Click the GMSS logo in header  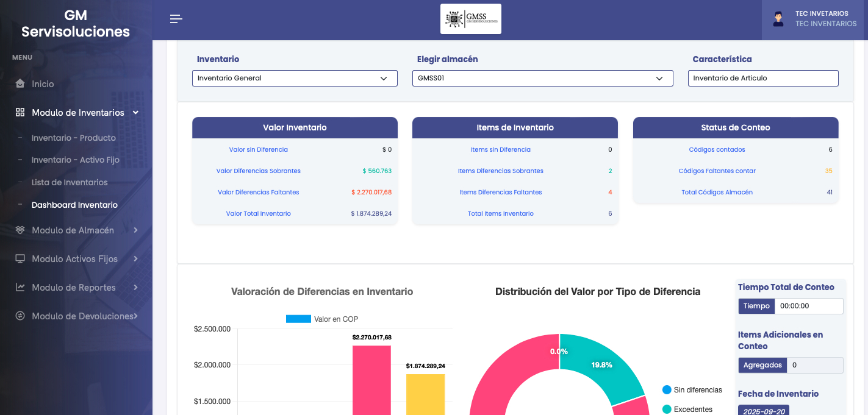point(470,19)
